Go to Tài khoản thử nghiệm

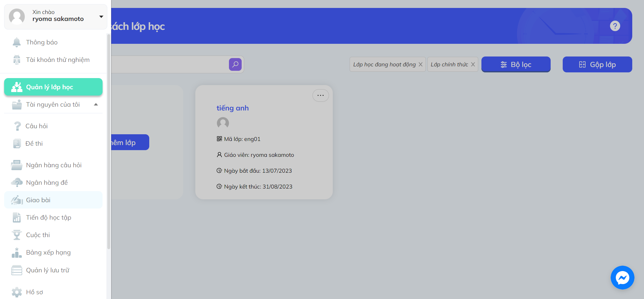coord(53,60)
